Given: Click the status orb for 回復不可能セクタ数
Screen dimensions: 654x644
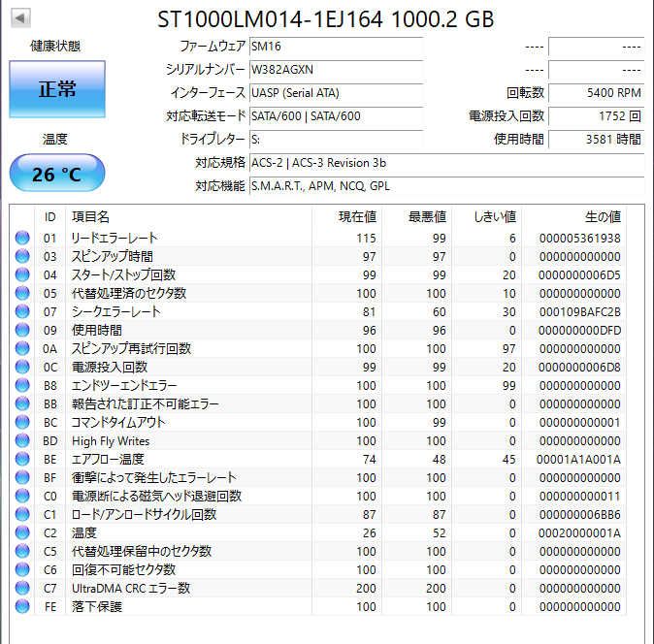Looking at the screenshot, I should tap(22, 569).
